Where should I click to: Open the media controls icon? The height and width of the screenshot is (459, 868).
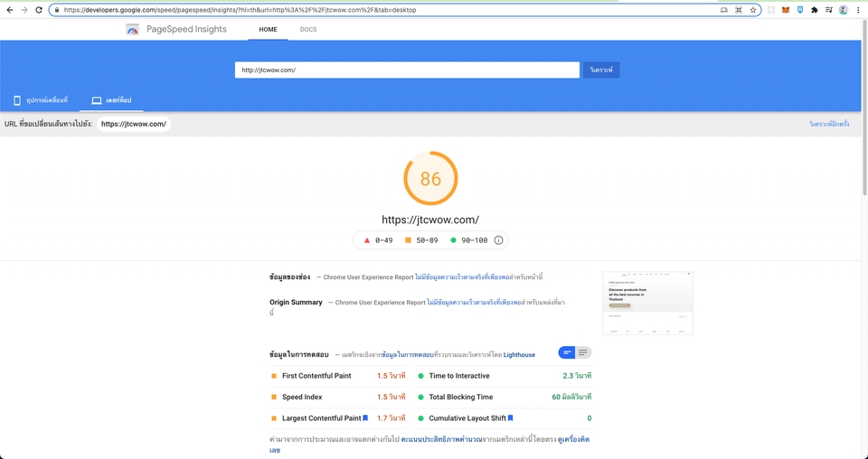829,10
